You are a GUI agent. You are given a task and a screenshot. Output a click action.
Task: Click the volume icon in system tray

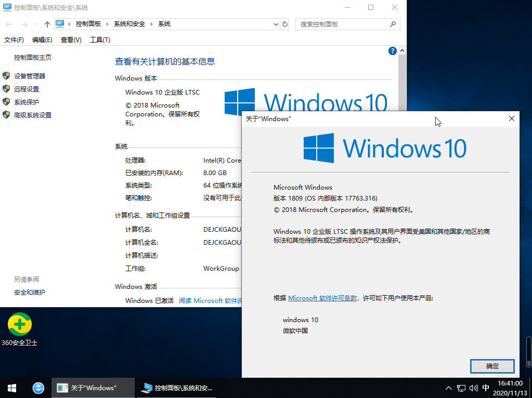tap(474, 388)
